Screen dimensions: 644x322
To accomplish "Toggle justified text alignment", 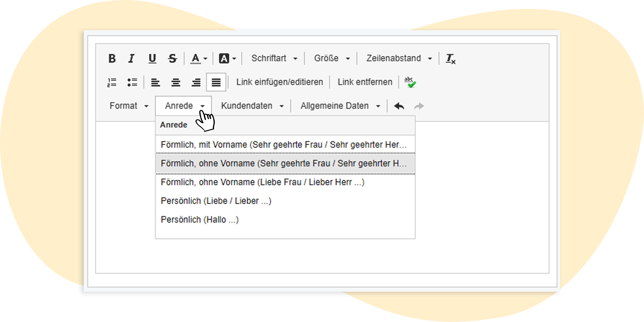I will pos(216,82).
